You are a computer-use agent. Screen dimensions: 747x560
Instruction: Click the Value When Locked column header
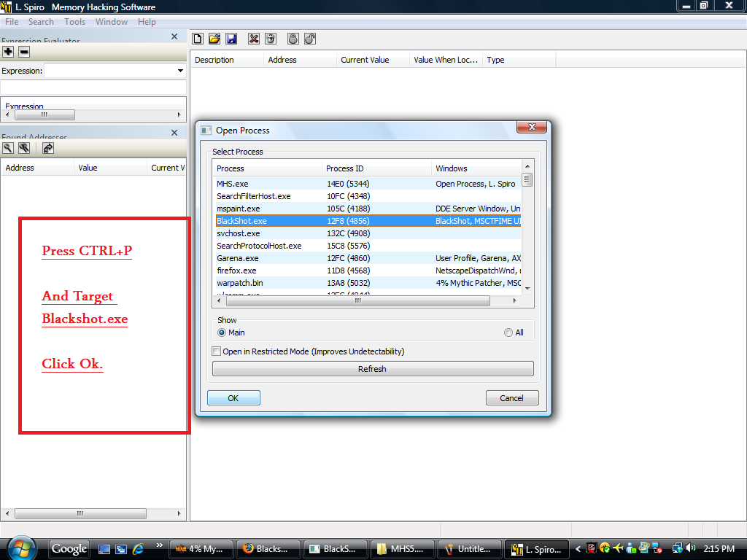tap(446, 60)
